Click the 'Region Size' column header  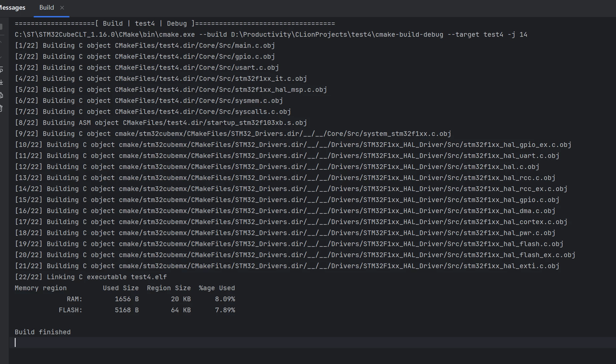(x=169, y=288)
